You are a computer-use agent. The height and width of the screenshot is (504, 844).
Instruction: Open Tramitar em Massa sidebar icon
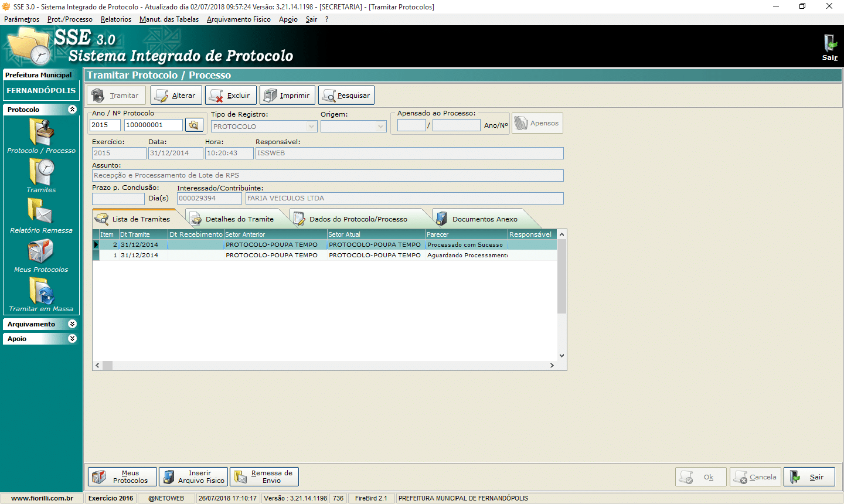pos(41,291)
